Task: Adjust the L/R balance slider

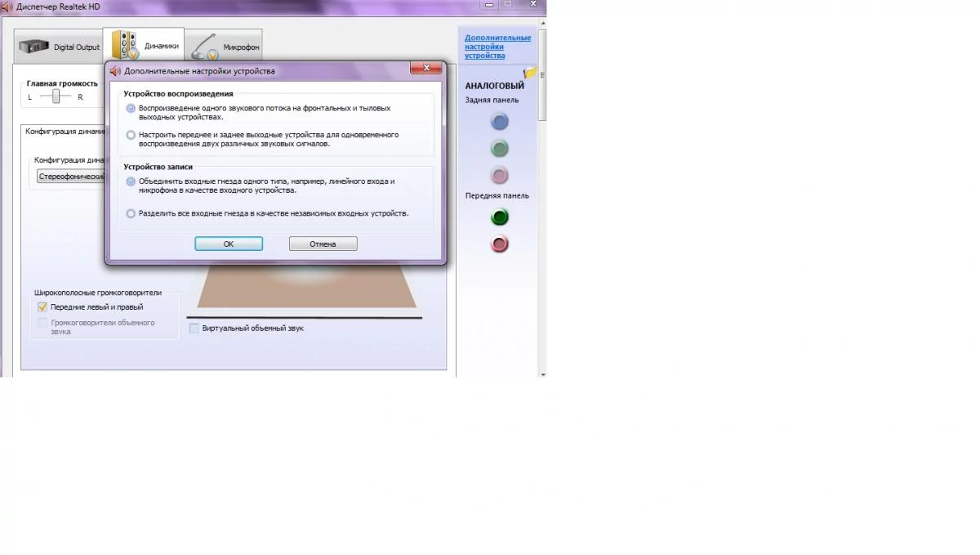Action: 56,96
